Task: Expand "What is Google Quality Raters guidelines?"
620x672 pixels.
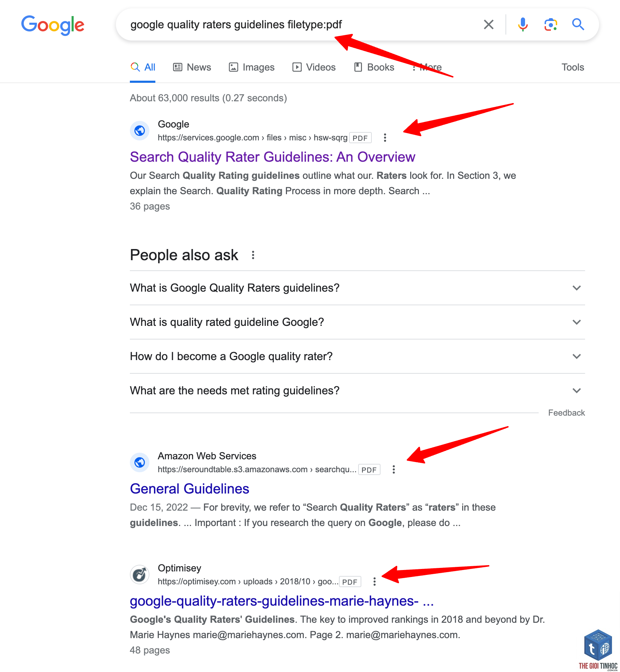Action: (357, 288)
